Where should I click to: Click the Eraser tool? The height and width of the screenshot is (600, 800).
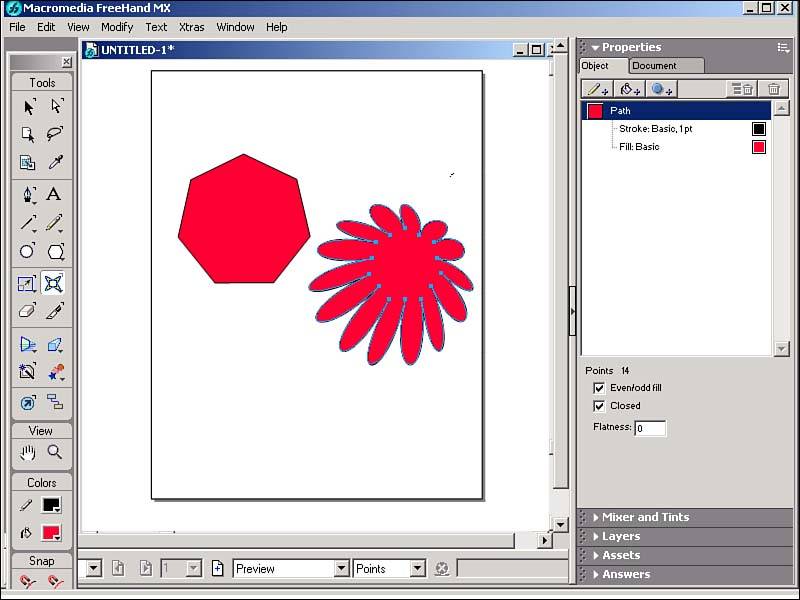pos(28,311)
